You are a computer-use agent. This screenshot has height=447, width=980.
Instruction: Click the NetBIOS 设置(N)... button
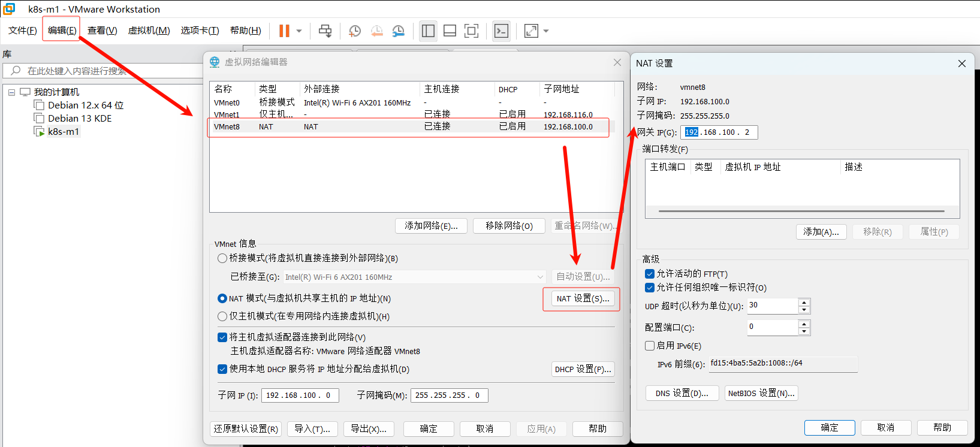761,394
